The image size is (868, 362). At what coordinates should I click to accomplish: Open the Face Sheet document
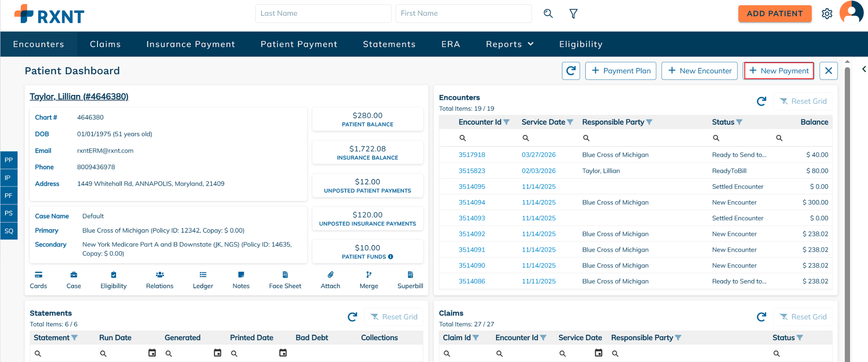click(x=285, y=275)
